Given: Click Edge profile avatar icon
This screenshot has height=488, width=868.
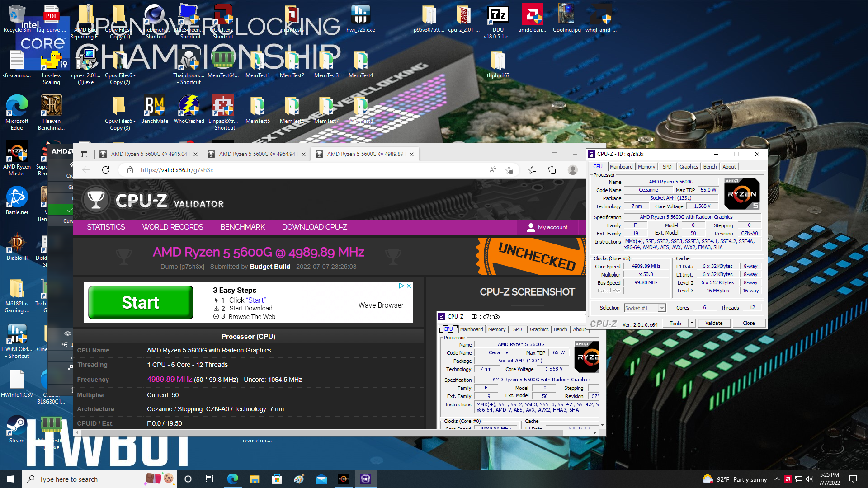Looking at the screenshot, I should pos(572,170).
